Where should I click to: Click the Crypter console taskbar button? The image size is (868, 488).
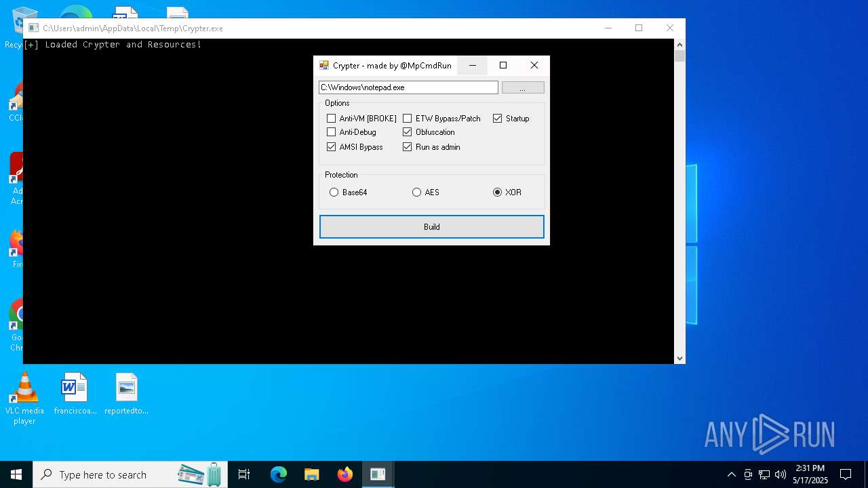coord(378,474)
